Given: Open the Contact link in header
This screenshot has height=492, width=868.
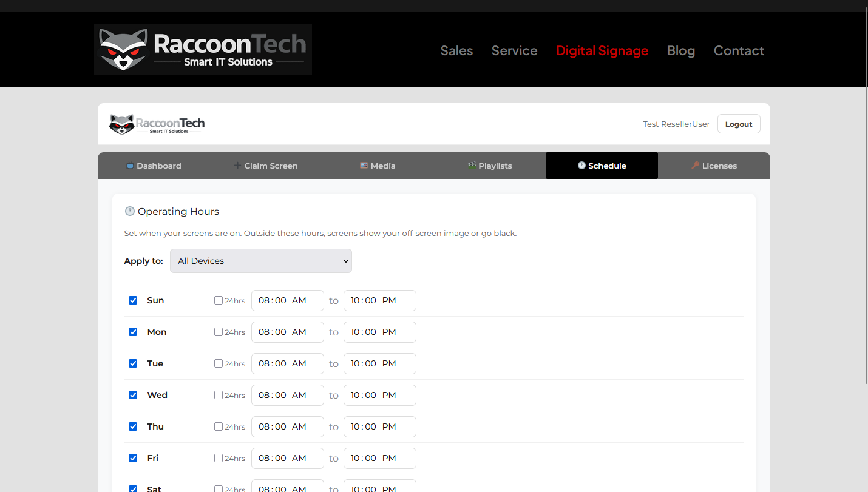Looking at the screenshot, I should point(739,51).
